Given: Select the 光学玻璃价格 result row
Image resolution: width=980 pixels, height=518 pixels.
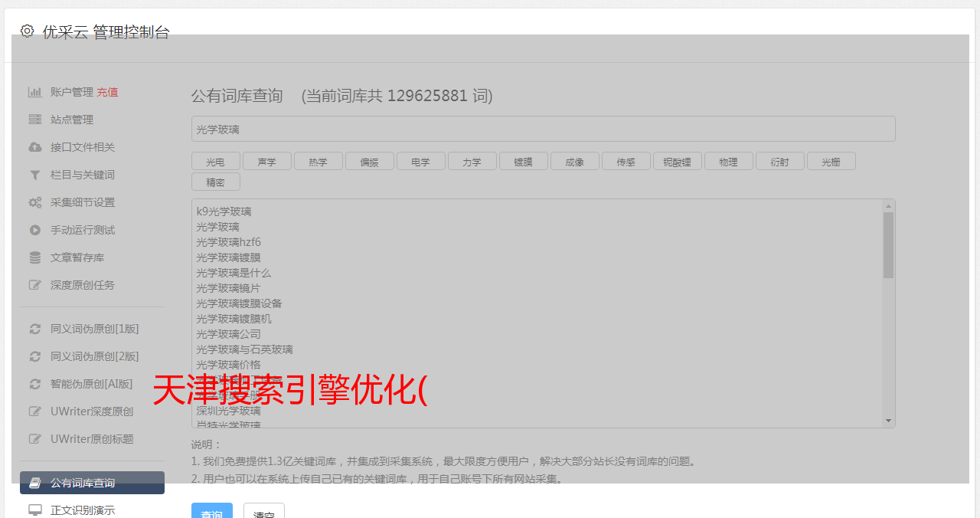Looking at the screenshot, I should point(228,365).
